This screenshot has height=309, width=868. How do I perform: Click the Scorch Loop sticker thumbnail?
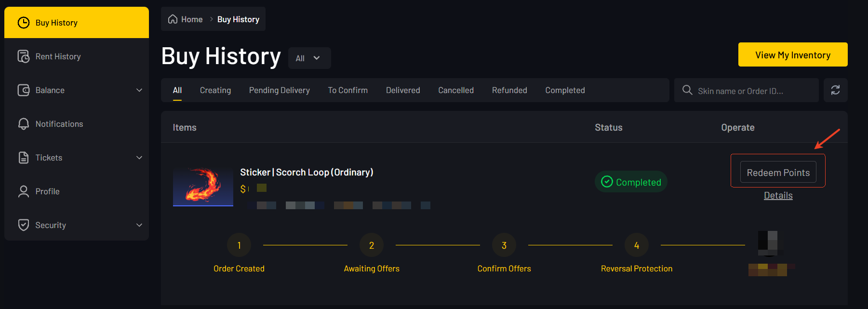pos(203,187)
